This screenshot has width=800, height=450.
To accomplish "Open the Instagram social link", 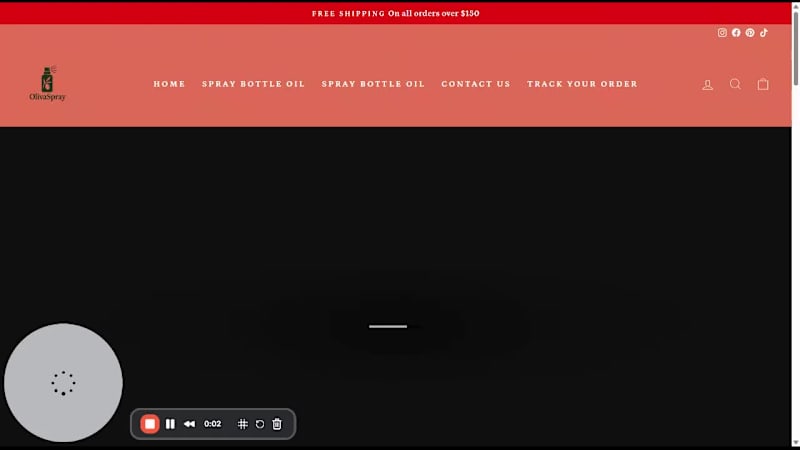I will tap(722, 33).
